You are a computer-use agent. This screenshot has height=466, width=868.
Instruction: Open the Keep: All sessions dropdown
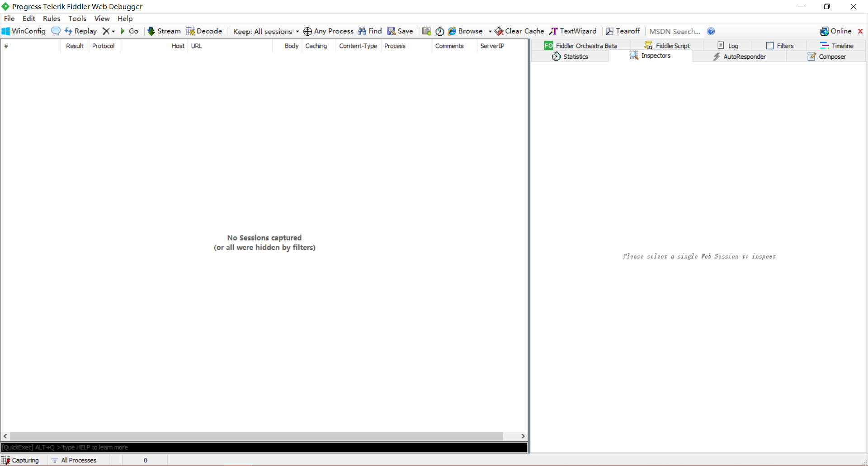tap(266, 31)
